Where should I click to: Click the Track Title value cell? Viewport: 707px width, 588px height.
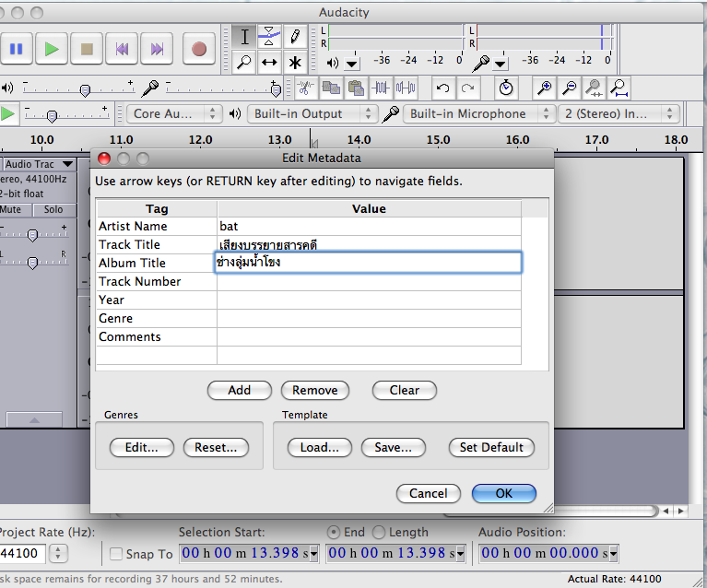pyautogui.click(x=369, y=245)
